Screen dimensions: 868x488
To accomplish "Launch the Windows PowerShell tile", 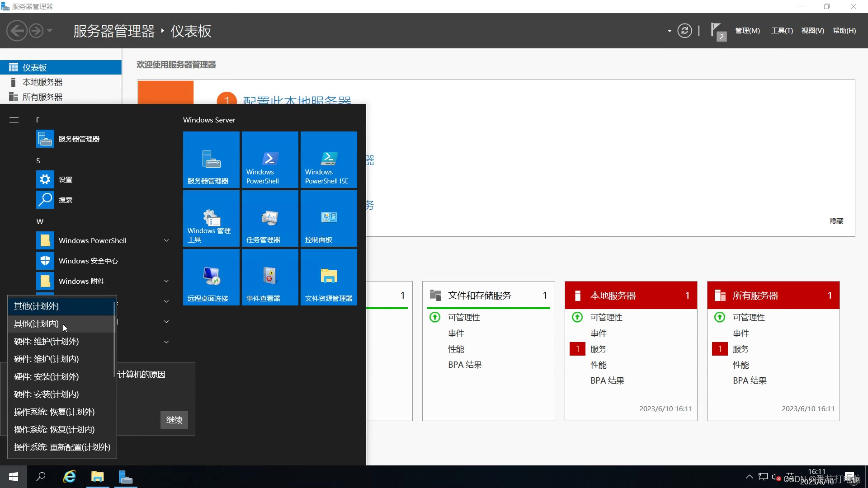I will click(x=270, y=160).
